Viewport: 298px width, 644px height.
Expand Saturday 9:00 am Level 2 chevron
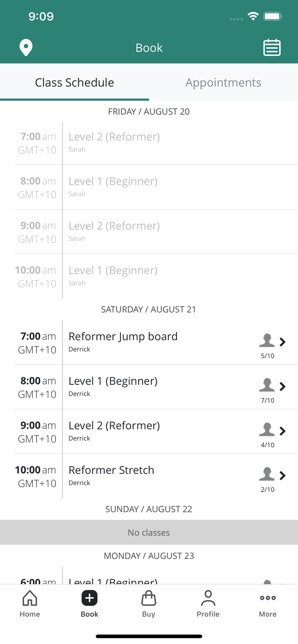click(x=283, y=431)
